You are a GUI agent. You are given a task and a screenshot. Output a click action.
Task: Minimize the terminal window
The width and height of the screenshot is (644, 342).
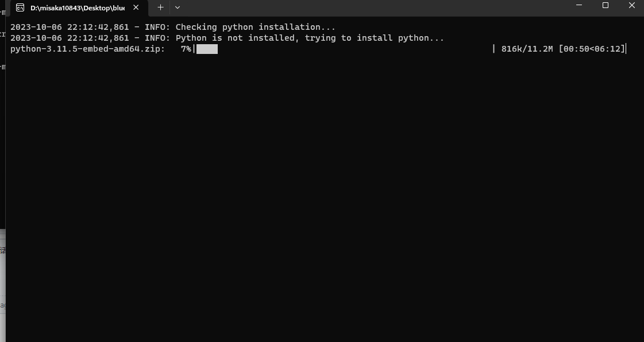[578, 5]
